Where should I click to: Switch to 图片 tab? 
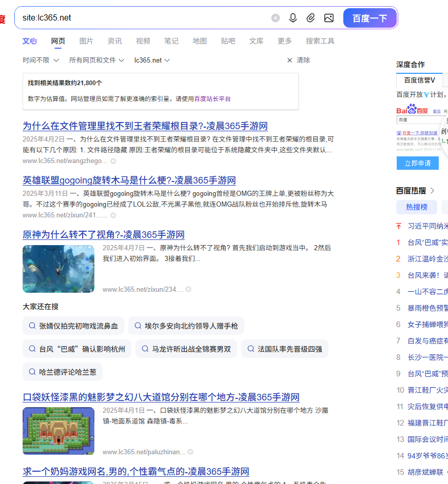86,41
